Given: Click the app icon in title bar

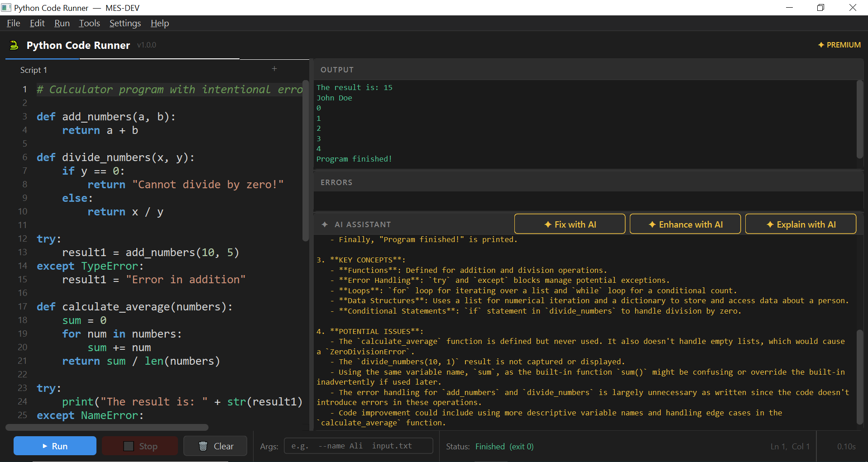Looking at the screenshot, I should coord(6,8).
